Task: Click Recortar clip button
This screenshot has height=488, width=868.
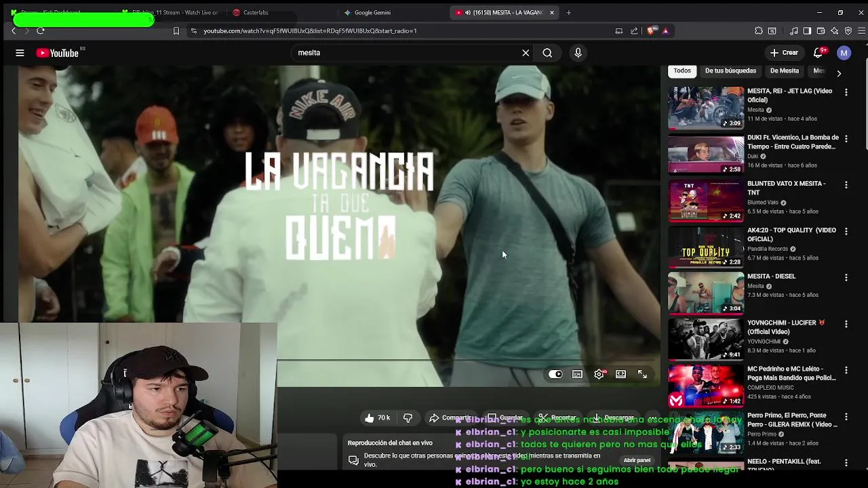Action: pos(557,418)
